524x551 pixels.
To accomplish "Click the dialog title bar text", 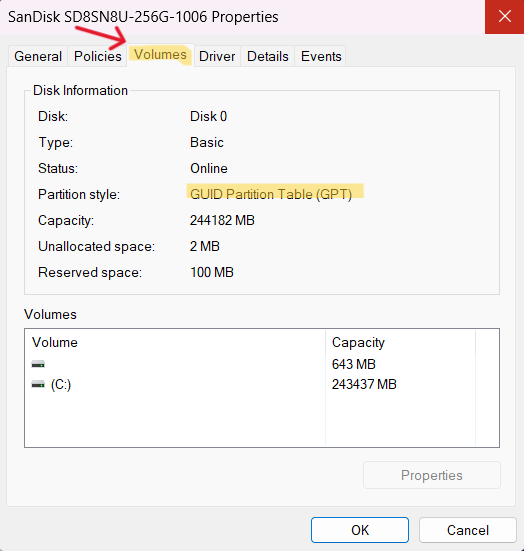I will 143,17.
